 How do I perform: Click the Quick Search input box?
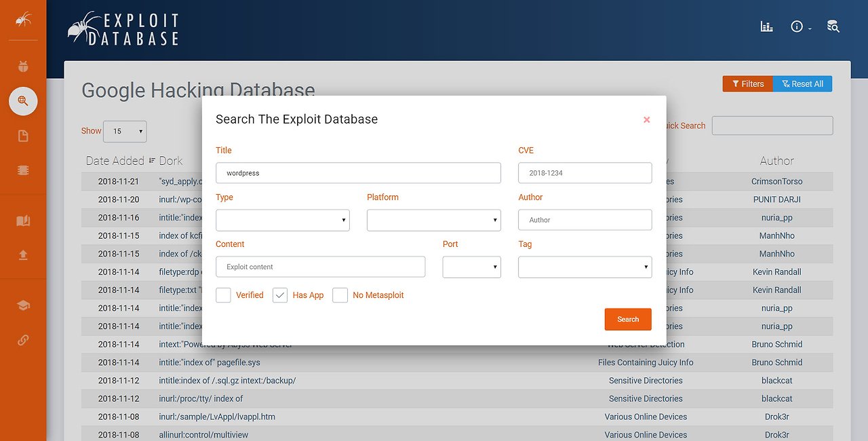click(x=772, y=126)
